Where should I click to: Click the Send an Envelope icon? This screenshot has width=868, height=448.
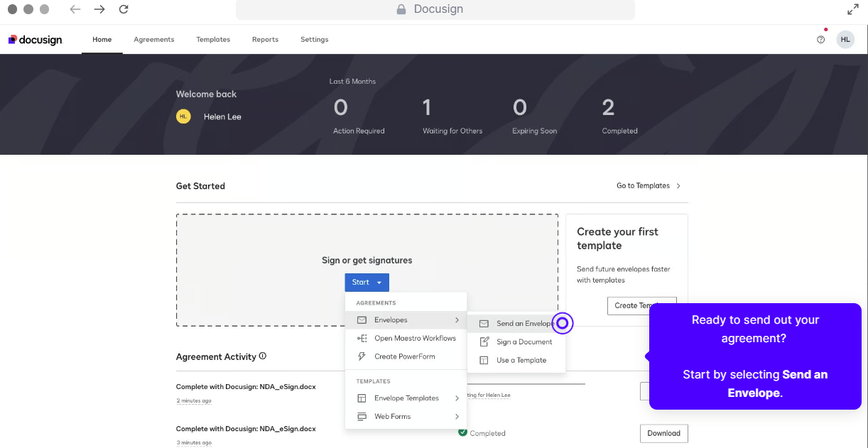(484, 324)
